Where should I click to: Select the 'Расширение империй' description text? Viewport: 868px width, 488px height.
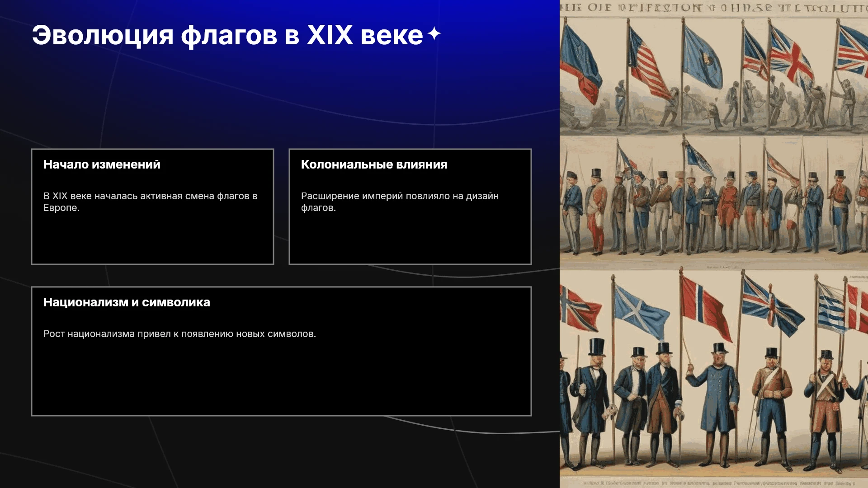[x=400, y=202]
